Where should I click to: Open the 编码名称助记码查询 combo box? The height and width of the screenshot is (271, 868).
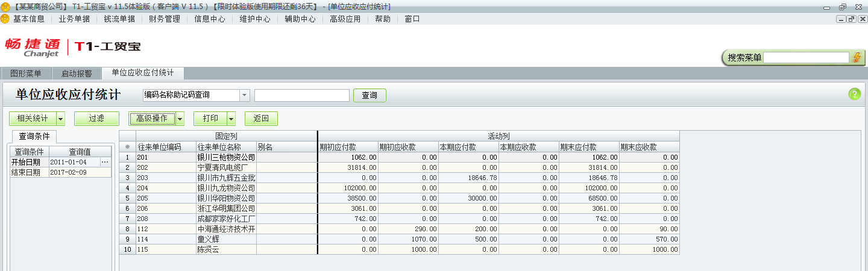tap(244, 95)
